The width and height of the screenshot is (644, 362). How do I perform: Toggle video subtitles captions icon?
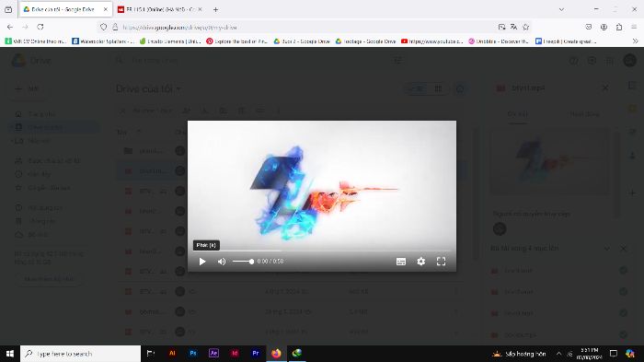401,262
